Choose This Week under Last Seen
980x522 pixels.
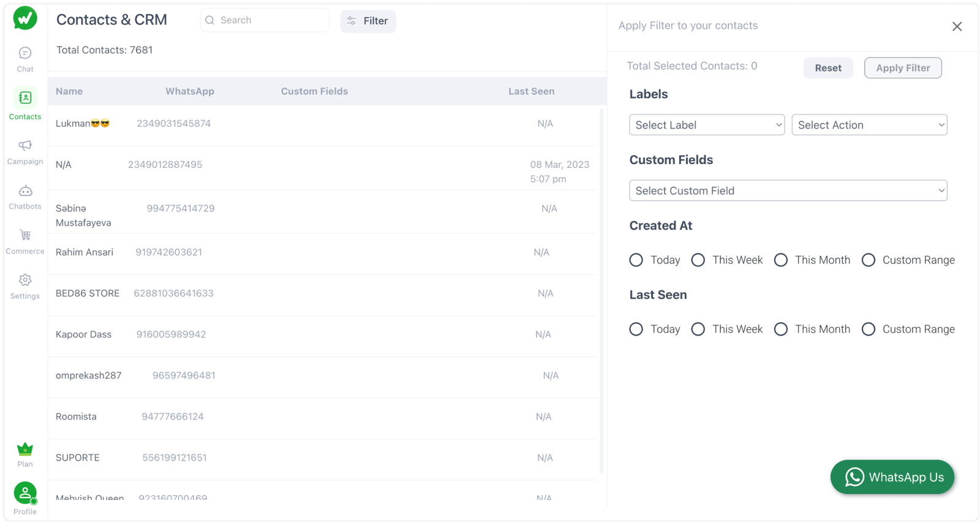[698, 329]
